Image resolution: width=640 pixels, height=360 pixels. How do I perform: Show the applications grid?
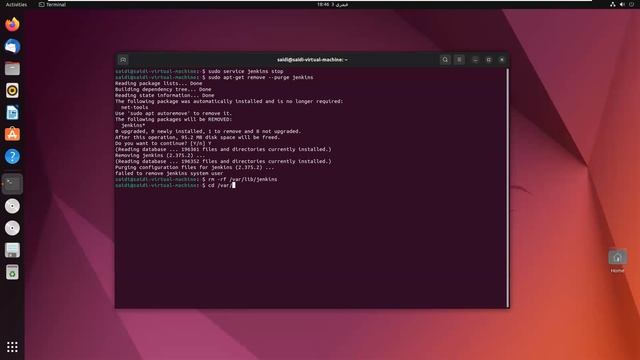12,347
